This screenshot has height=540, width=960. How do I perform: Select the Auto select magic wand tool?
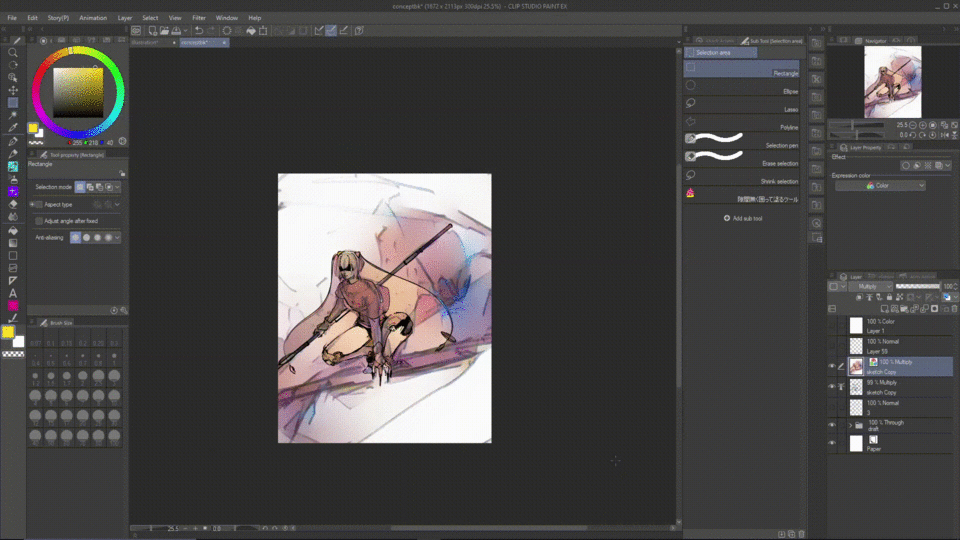point(13,115)
